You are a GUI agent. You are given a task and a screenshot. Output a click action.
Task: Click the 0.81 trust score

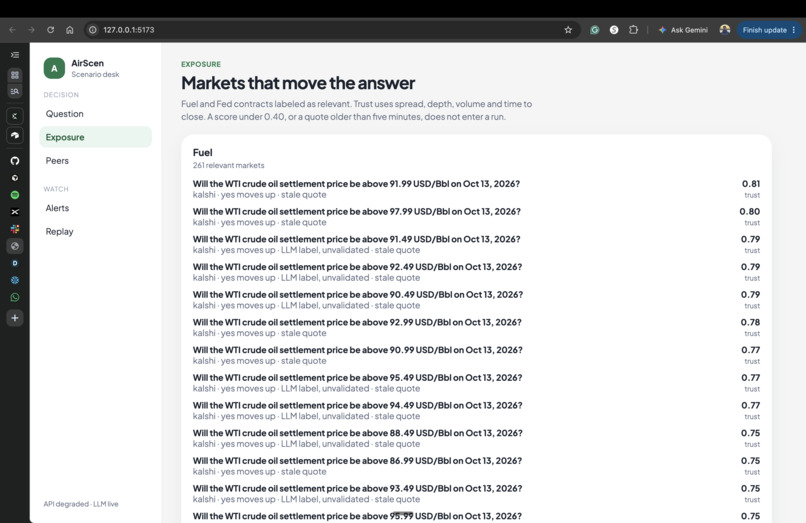[x=750, y=184]
